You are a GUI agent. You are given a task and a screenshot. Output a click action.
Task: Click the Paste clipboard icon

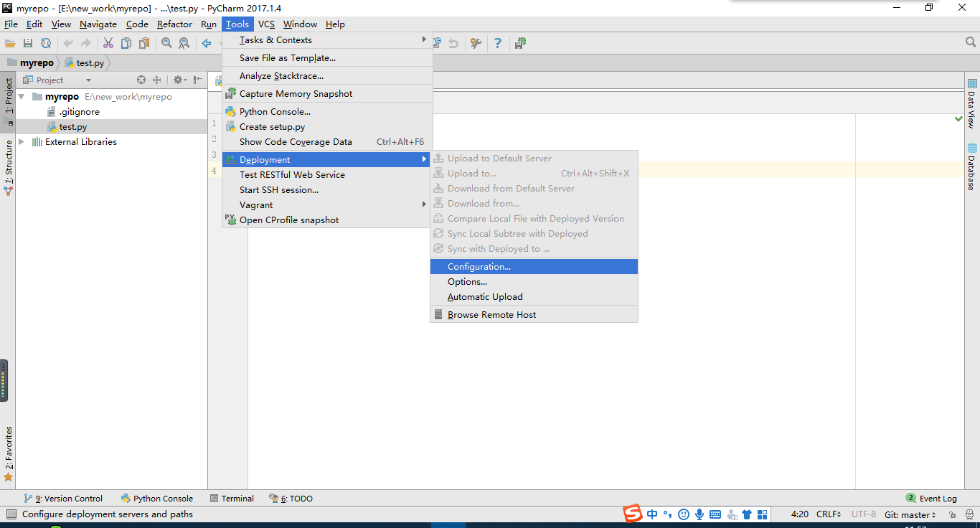coord(144,44)
